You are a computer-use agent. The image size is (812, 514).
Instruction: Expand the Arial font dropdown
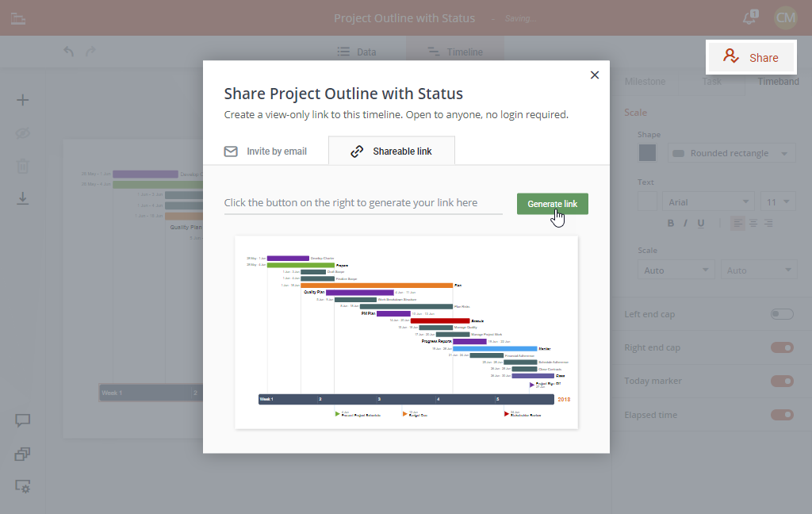(x=707, y=201)
